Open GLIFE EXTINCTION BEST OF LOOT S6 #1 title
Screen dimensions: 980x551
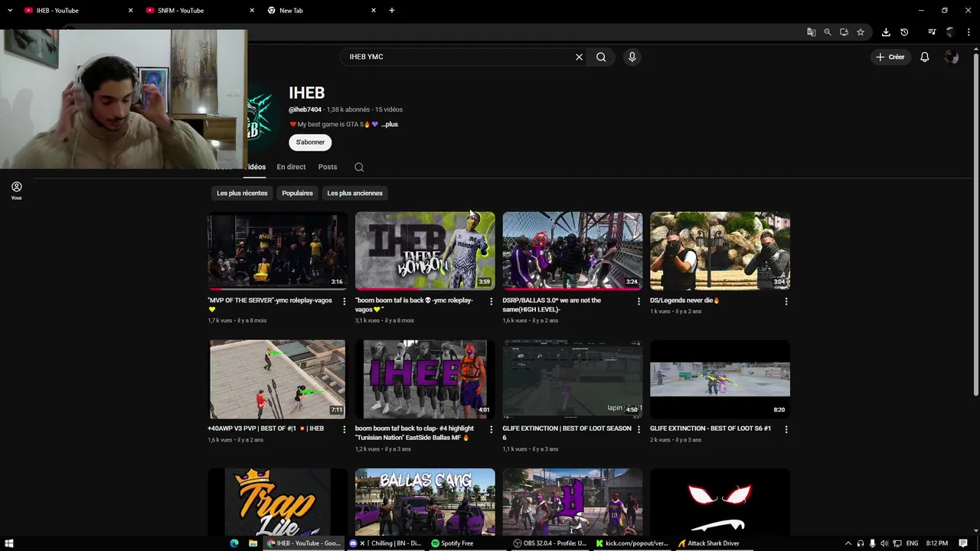pyautogui.click(x=710, y=429)
